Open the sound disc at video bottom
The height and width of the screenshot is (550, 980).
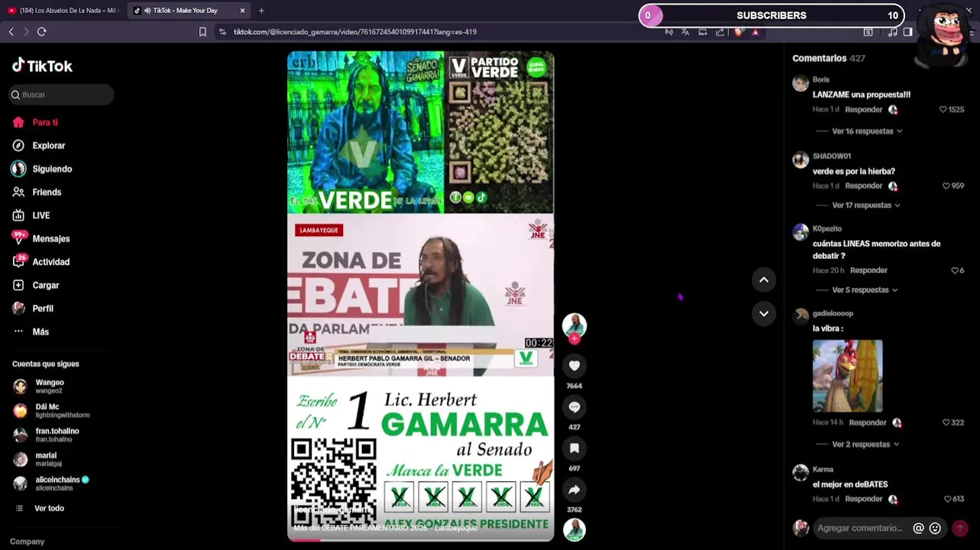click(x=574, y=529)
